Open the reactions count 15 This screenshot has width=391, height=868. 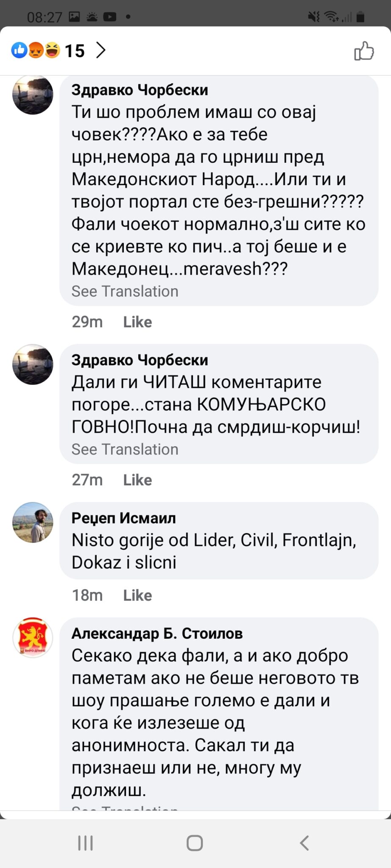pyautogui.click(x=75, y=51)
